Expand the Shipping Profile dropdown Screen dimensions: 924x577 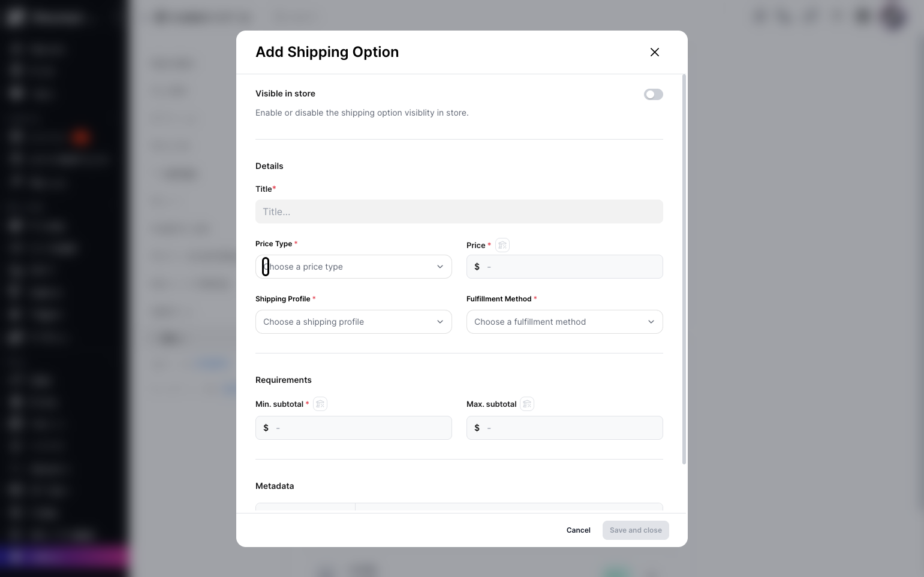353,322
